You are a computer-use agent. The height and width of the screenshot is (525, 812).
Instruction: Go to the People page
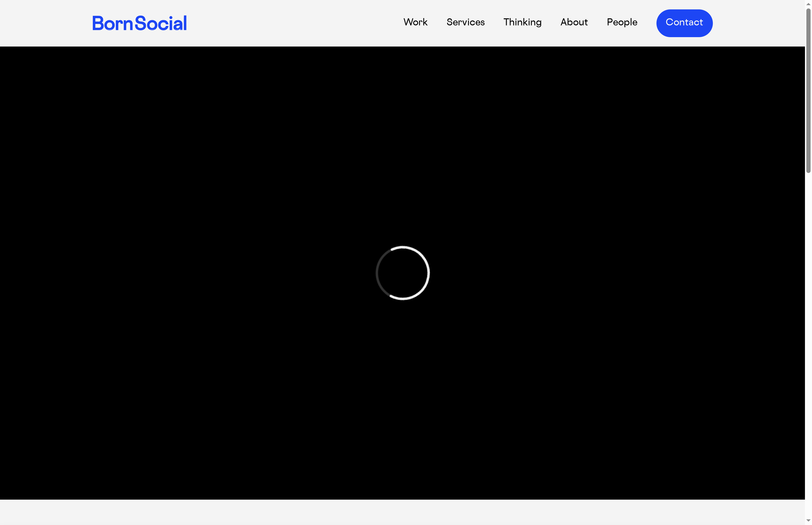pos(622,23)
